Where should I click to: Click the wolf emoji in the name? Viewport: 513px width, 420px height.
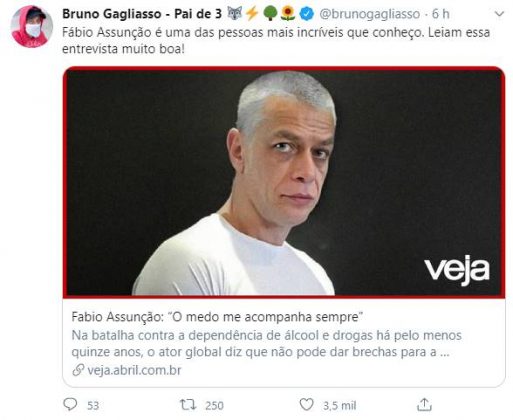(235, 14)
